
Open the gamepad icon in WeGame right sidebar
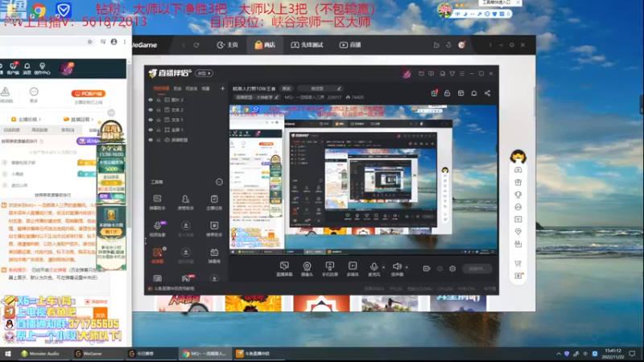coord(518,170)
